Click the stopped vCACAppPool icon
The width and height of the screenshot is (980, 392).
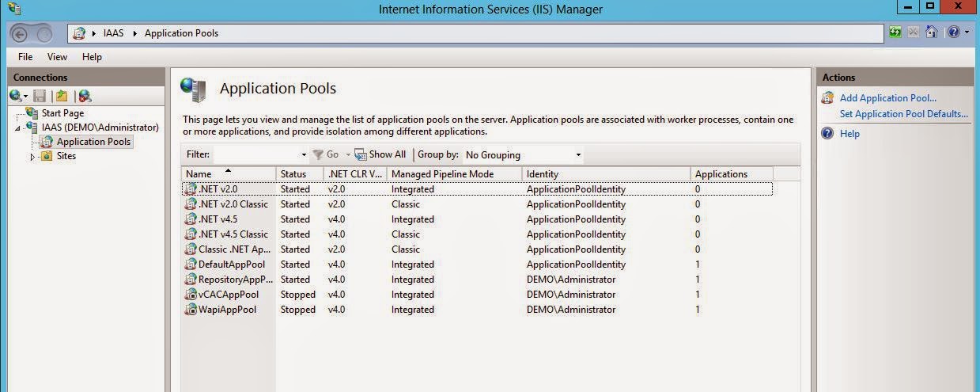click(x=190, y=294)
